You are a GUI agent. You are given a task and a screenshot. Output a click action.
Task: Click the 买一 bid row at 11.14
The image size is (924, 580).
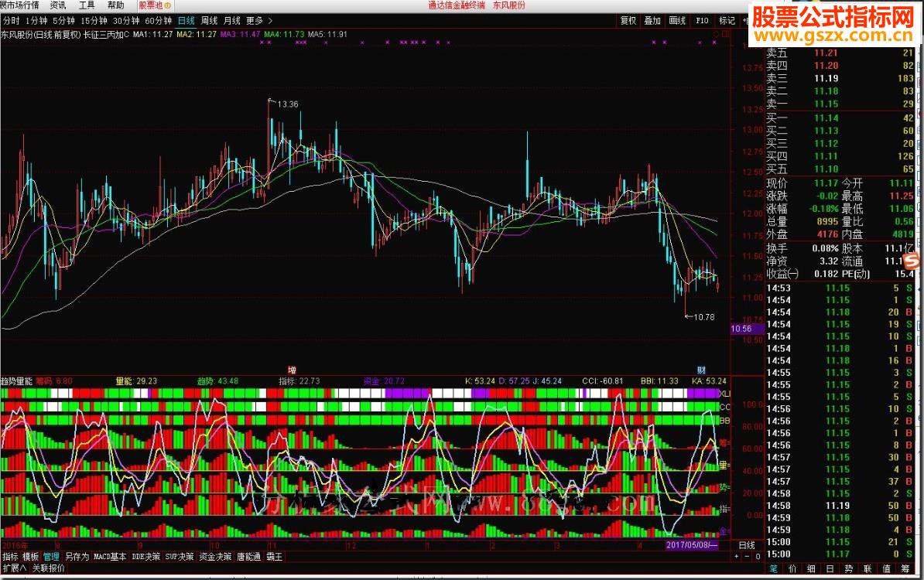coord(840,118)
